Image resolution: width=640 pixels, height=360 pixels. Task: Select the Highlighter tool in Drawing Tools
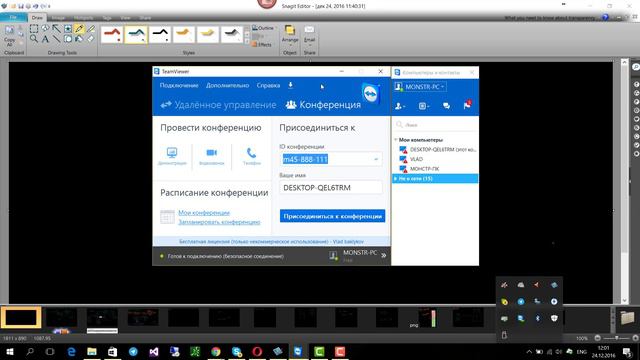[91, 29]
